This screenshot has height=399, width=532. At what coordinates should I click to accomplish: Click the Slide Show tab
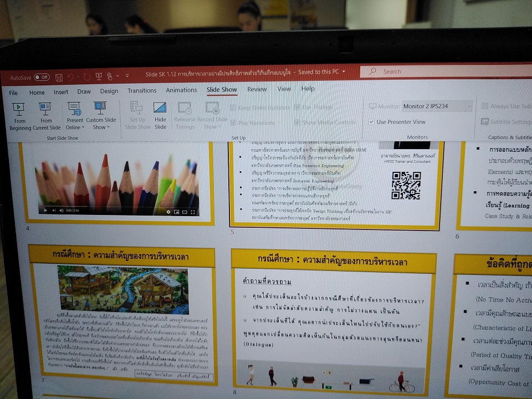click(x=222, y=90)
